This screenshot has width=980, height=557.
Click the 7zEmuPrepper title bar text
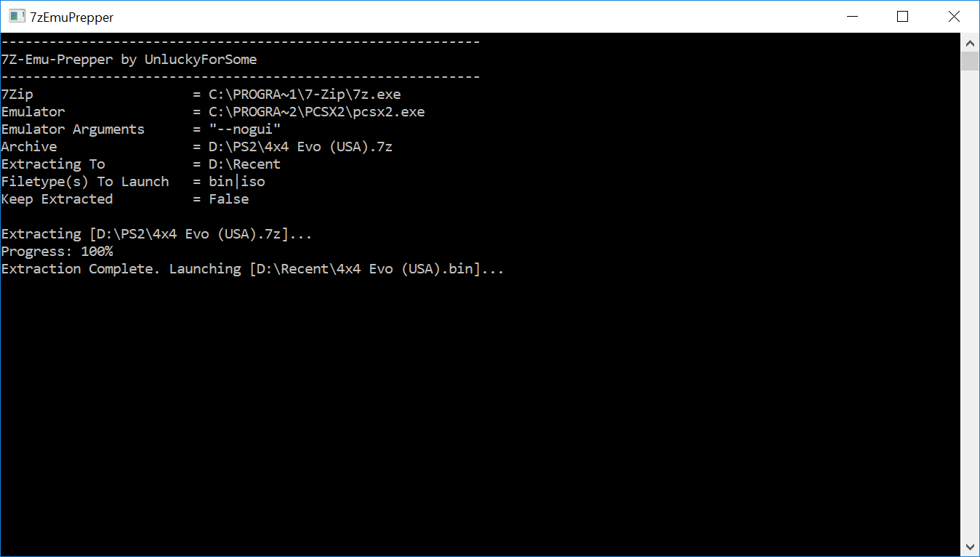coord(71,17)
